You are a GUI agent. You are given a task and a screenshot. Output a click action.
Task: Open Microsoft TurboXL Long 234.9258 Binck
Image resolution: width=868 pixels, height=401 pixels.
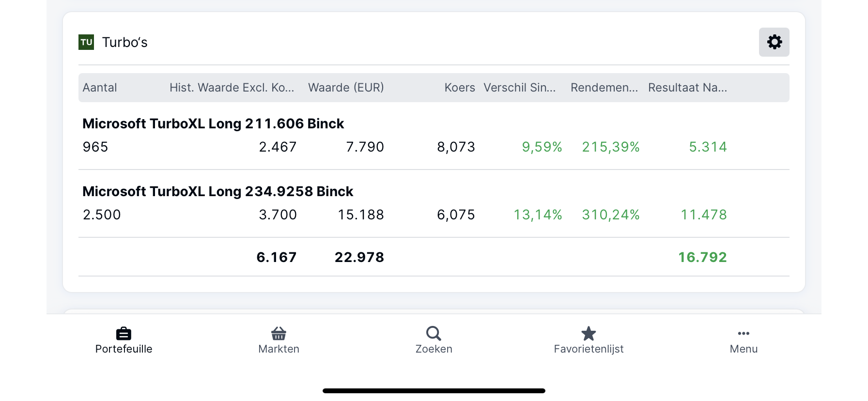tap(218, 191)
